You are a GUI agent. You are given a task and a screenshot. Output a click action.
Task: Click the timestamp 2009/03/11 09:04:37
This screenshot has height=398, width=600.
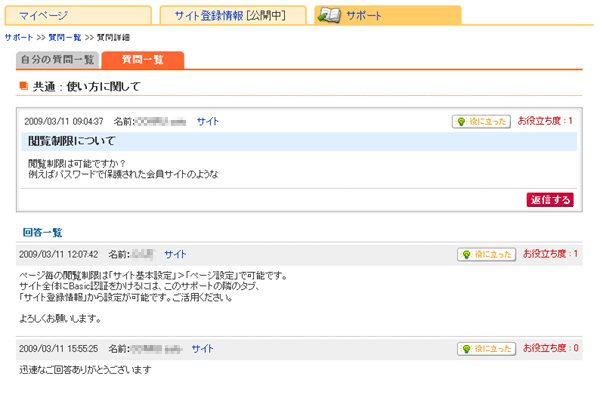click(64, 122)
